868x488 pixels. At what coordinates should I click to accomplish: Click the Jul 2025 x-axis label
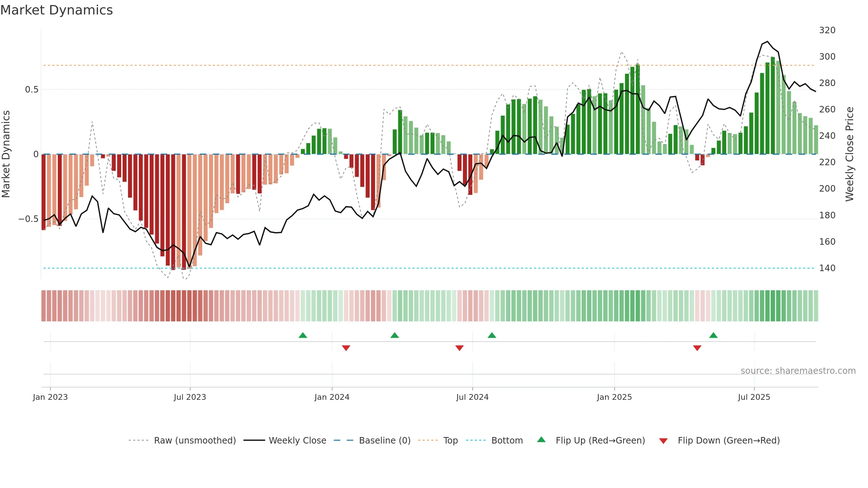(x=754, y=397)
